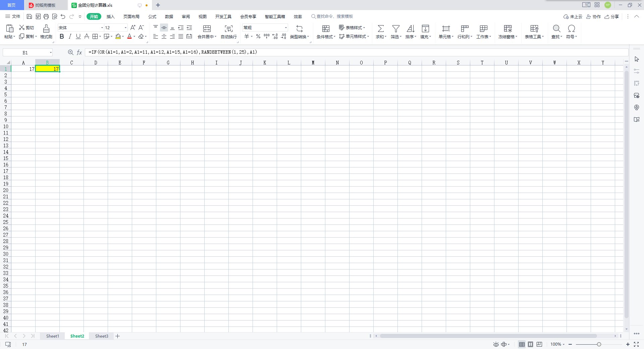
Task: Open the Page Layout ribbon tab
Action: [x=131, y=16]
